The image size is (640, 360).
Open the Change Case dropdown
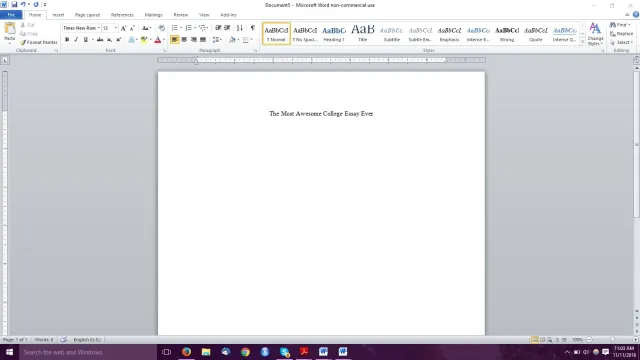click(x=146, y=28)
